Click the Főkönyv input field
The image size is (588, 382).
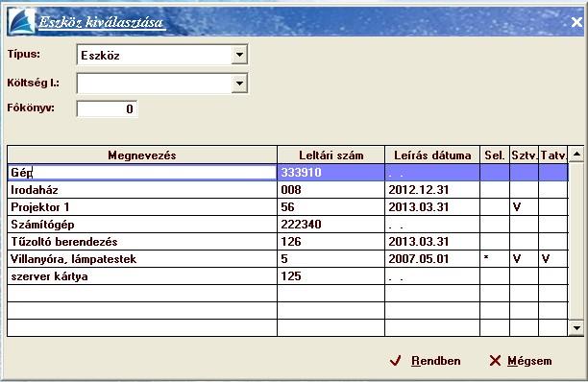(x=107, y=109)
